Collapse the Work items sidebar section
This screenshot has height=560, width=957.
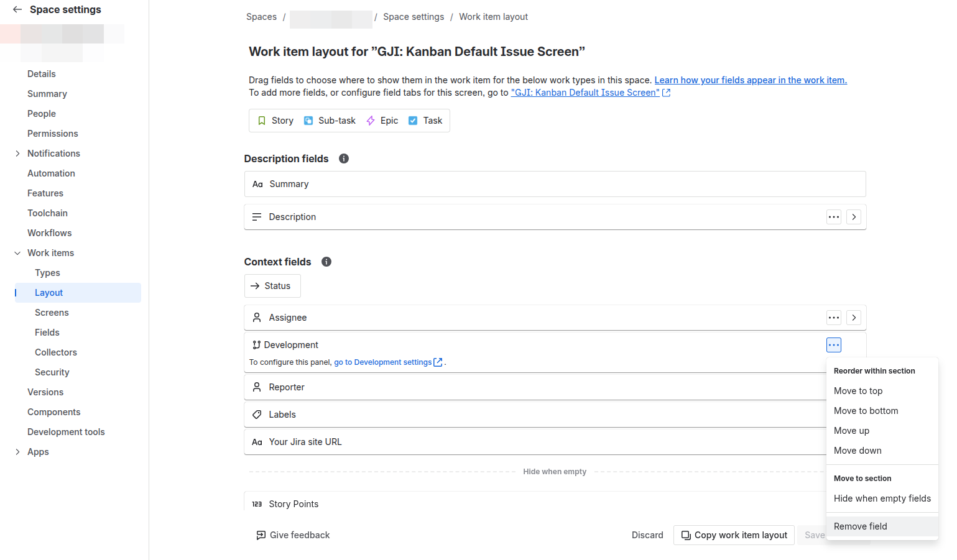click(x=17, y=253)
